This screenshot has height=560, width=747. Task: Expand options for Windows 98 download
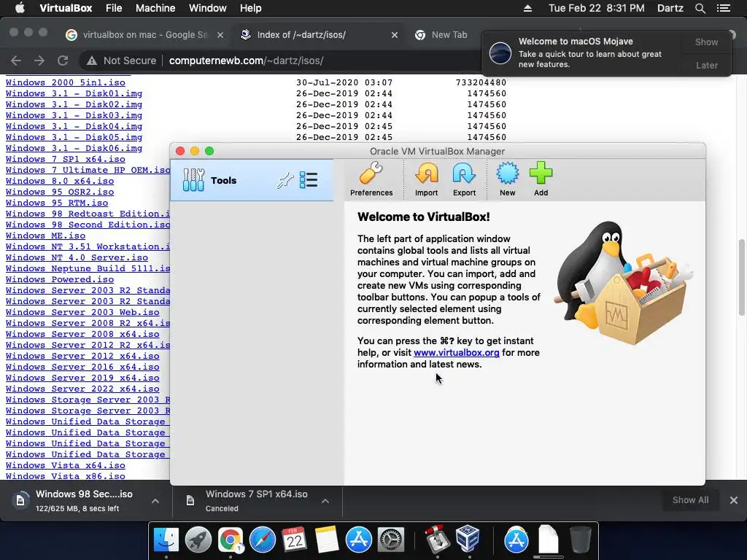155,501
